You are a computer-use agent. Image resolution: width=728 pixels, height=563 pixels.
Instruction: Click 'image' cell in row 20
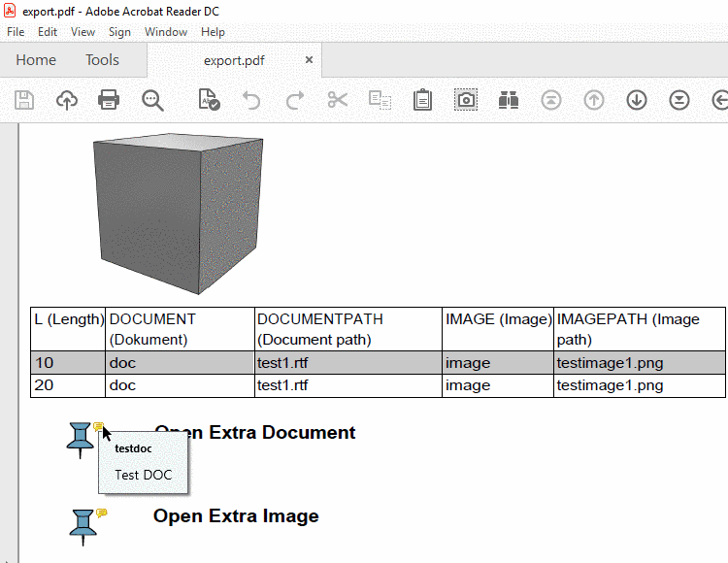point(498,385)
